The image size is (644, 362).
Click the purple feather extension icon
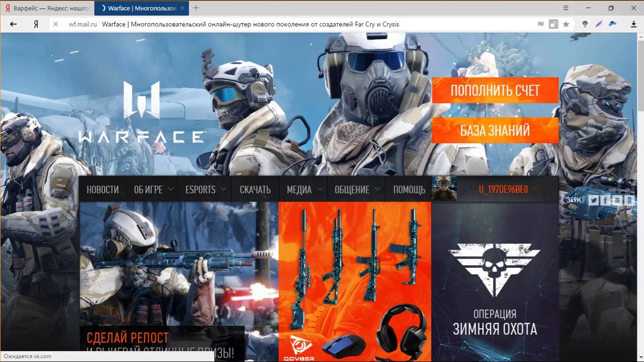(x=599, y=24)
